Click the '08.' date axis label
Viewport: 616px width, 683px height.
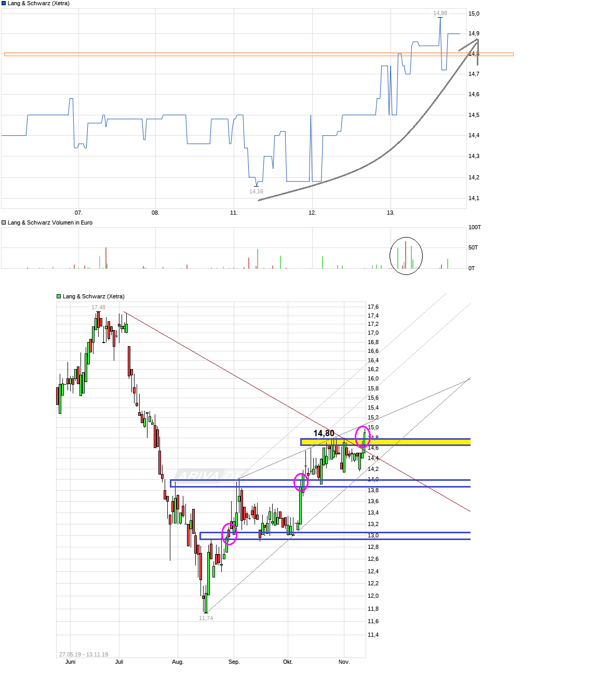coord(155,213)
